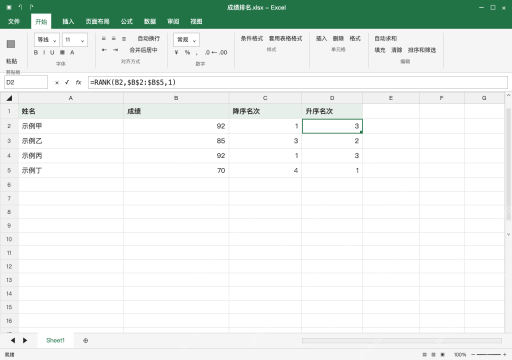
Task: Switch to the 插入 ribbon tab
Action: (x=68, y=21)
